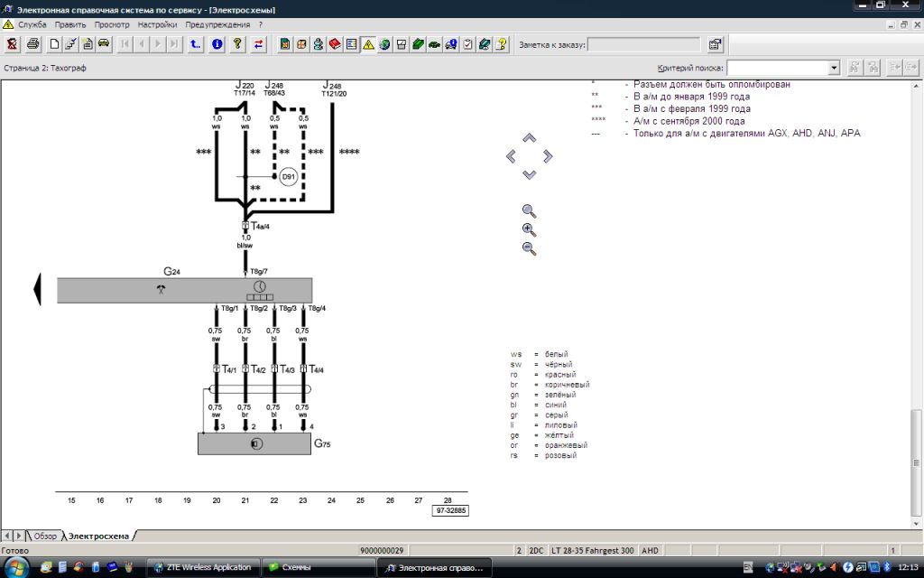
Task: Open the yellow question mark help icon
Action: (x=237, y=44)
